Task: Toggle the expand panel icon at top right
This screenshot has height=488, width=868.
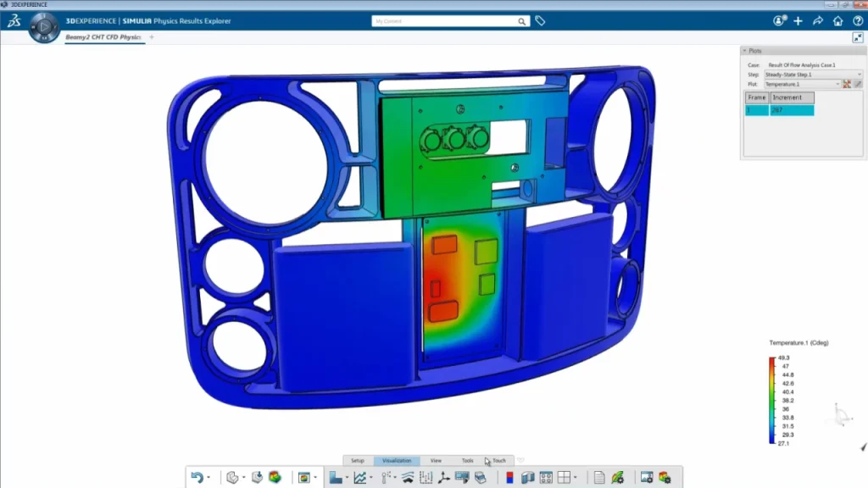Action: coord(858,37)
